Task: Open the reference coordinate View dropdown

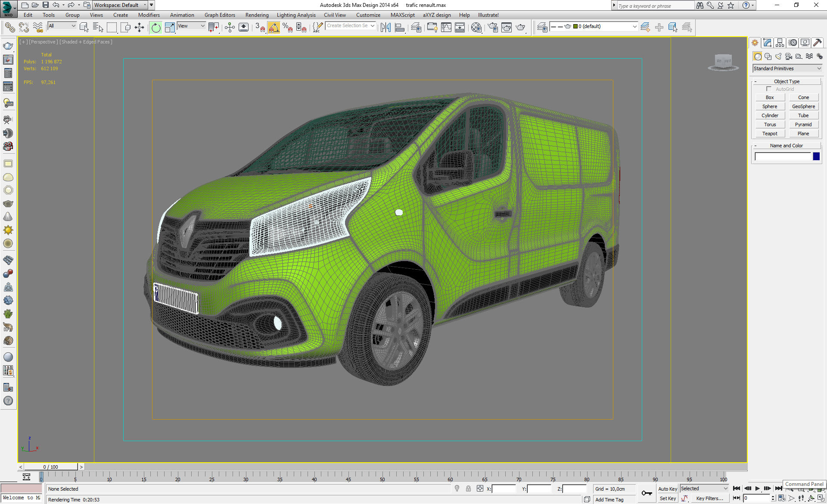Action: [191, 26]
